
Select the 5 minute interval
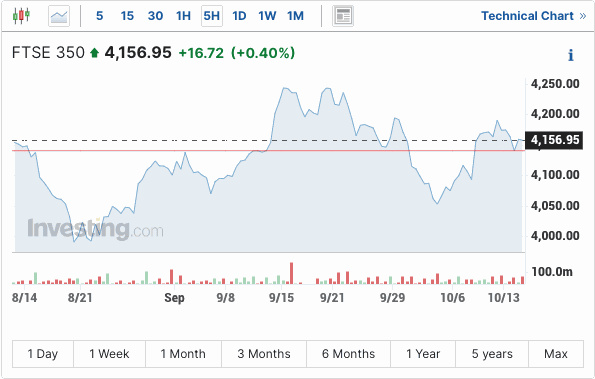(x=99, y=16)
